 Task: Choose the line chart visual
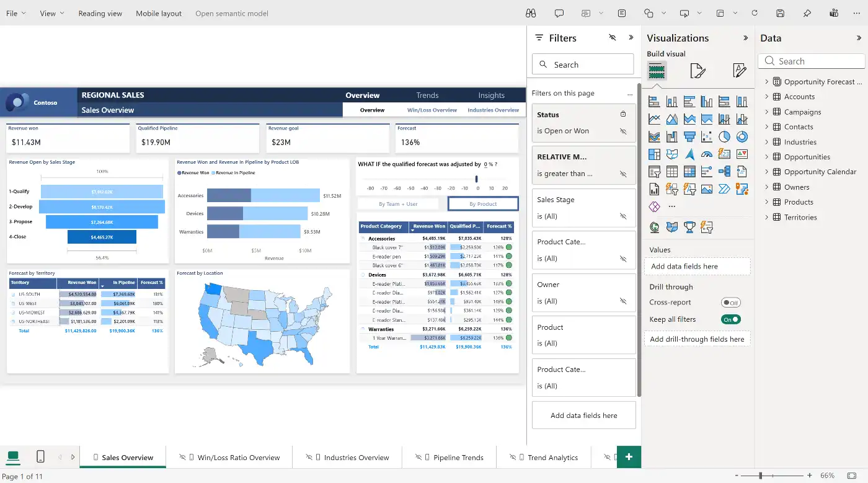pos(654,119)
